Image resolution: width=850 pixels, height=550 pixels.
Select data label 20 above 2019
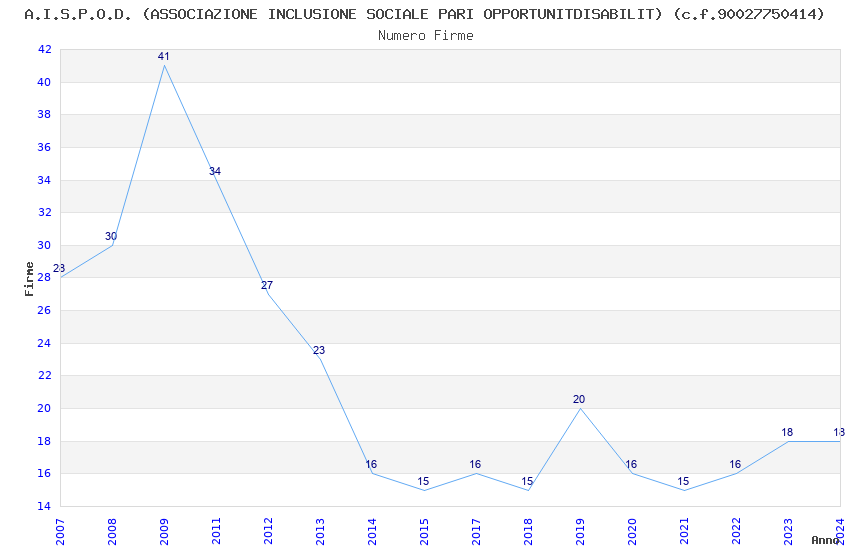579,399
